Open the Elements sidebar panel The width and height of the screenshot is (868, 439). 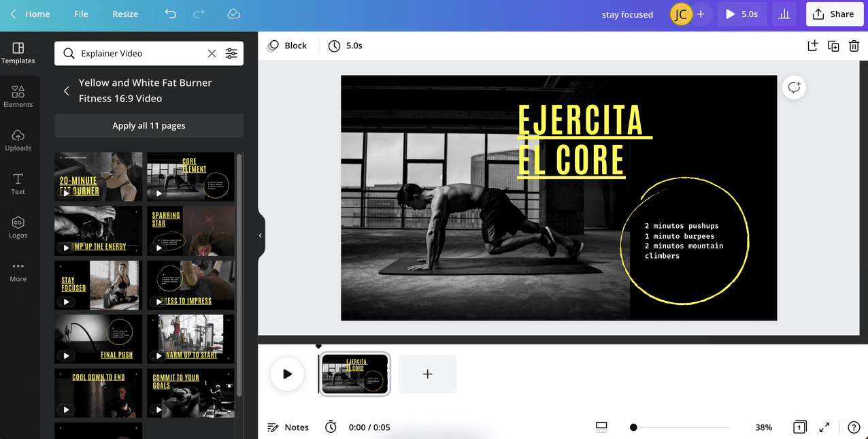pyautogui.click(x=18, y=97)
